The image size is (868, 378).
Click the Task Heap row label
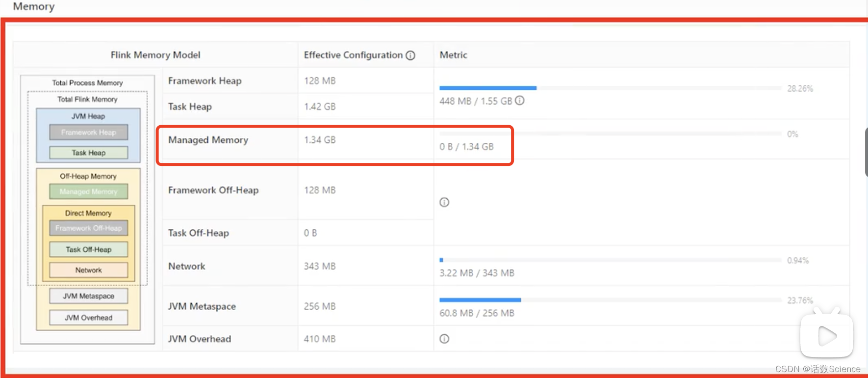190,107
